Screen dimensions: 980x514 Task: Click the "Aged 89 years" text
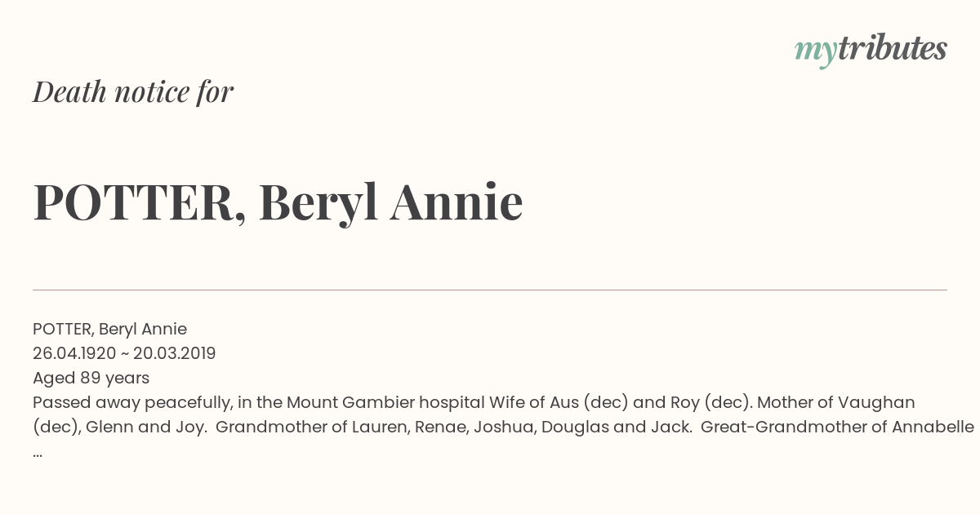point(91,378)
